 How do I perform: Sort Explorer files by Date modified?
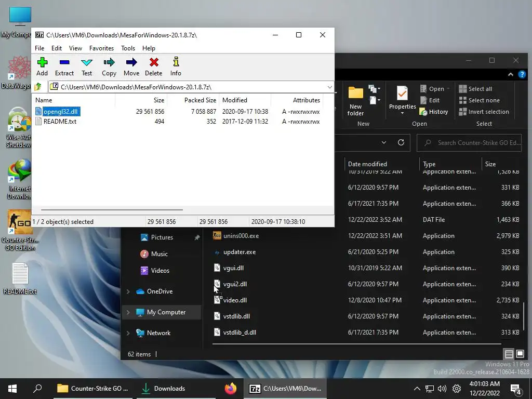pos(381,164)
